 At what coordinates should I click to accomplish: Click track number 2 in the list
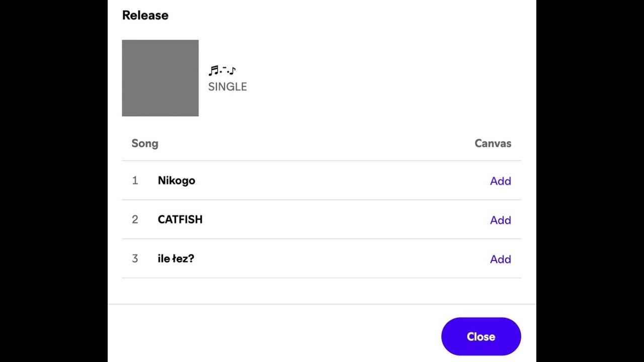pyautogui.click(x=135, y=220)
